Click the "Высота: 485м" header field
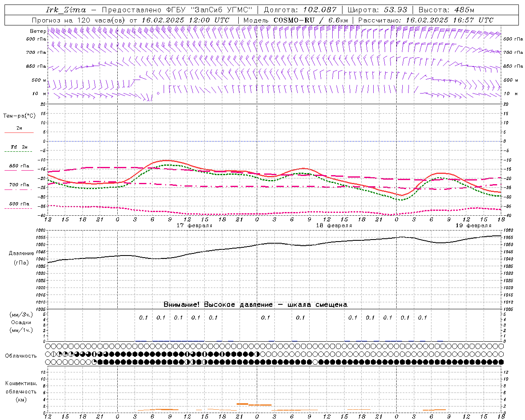This screenshot has width=525, height=420. tap(446, 10)
